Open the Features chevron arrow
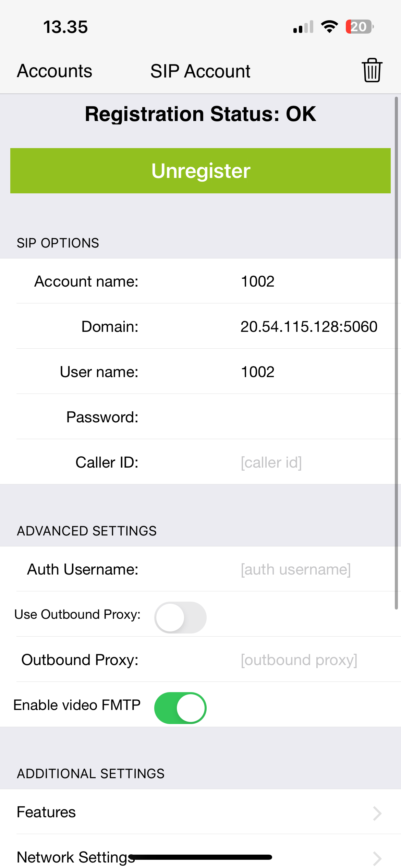This screenshot has width=401, height=868. point(377,813)
